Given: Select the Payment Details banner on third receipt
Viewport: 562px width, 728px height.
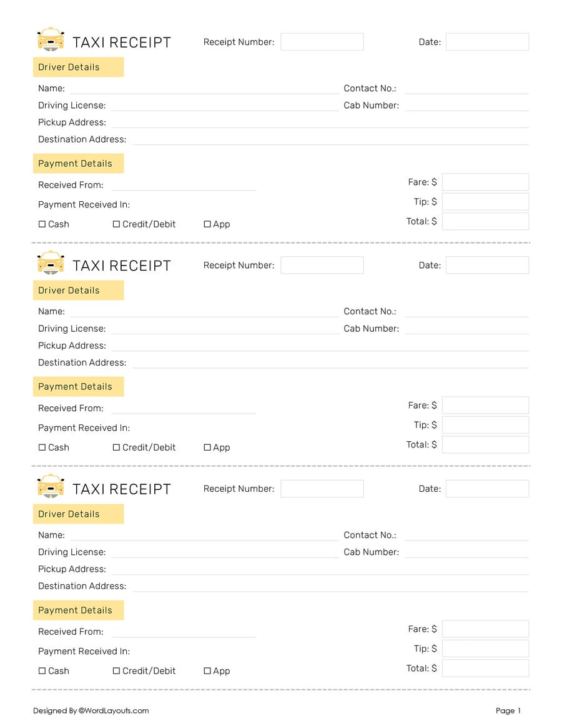Looking at the screenshot, I should click(x=78, y=610).
